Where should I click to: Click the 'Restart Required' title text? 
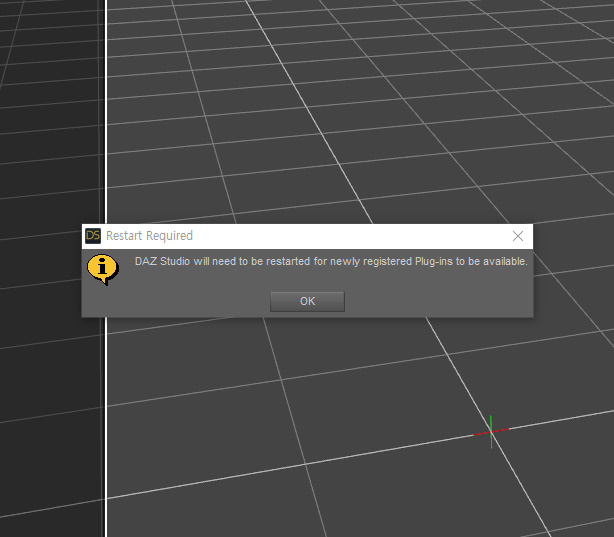tap(149, 236)
